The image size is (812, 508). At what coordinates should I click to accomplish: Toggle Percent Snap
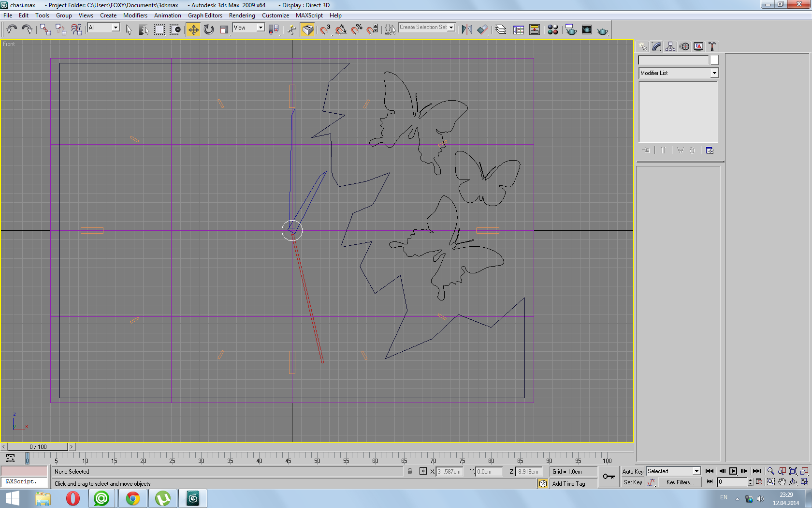click(x=357, y=30)
